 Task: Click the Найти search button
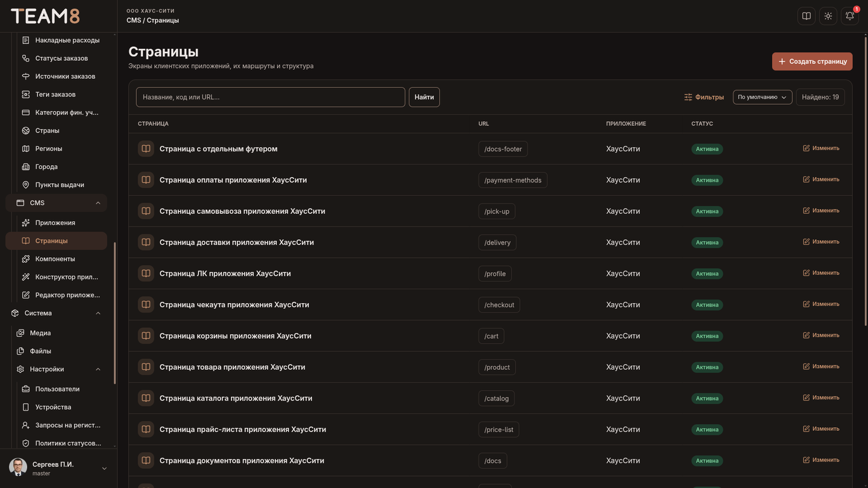(x=424, y=97)
